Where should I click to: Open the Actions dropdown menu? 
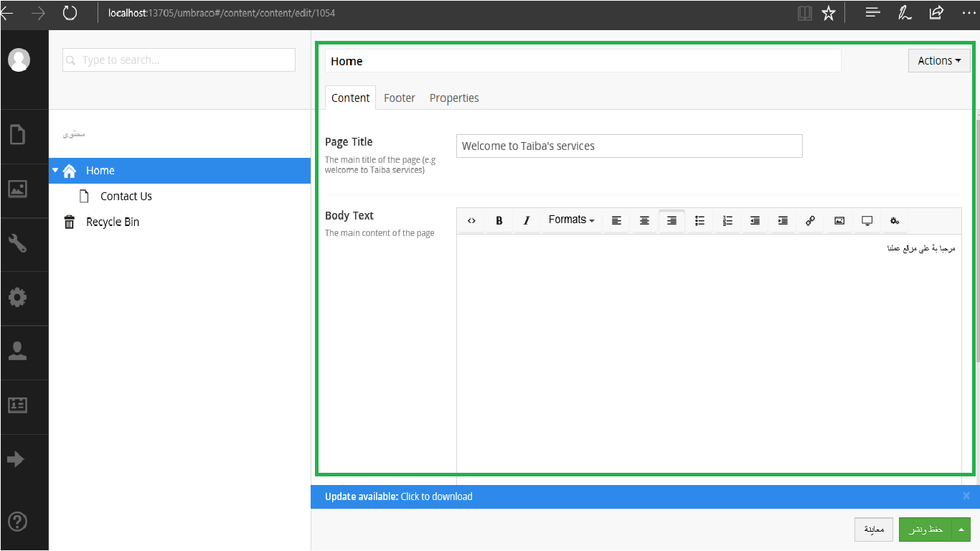coord(938,60)
